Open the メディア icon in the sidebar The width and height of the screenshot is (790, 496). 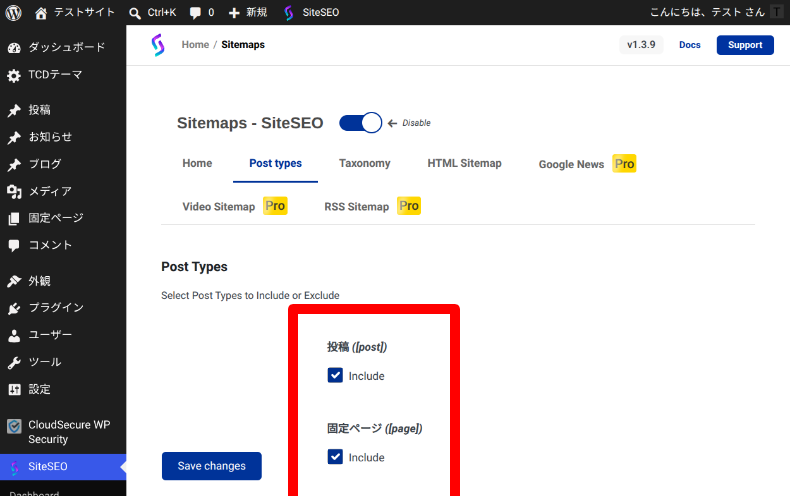point(14,192)
